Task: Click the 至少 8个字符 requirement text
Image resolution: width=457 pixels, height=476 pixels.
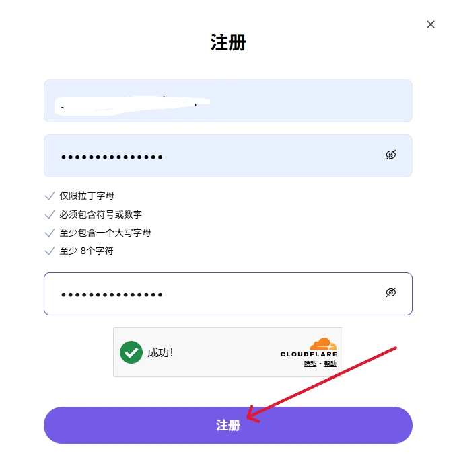Action: 87,251
